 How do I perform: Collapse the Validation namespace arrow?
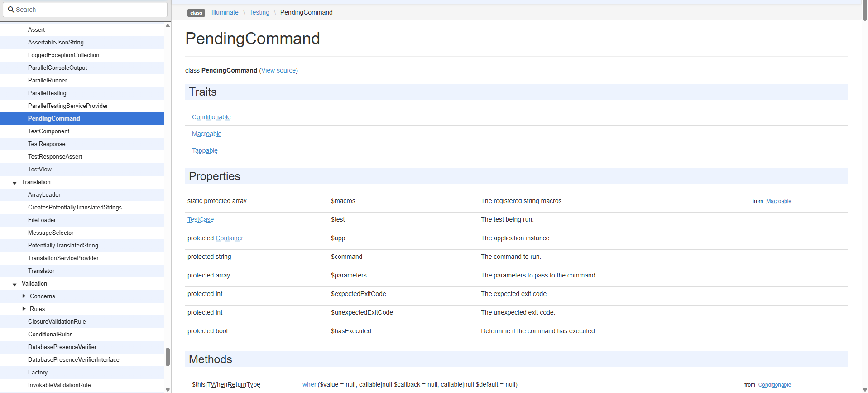click(14, 284)
